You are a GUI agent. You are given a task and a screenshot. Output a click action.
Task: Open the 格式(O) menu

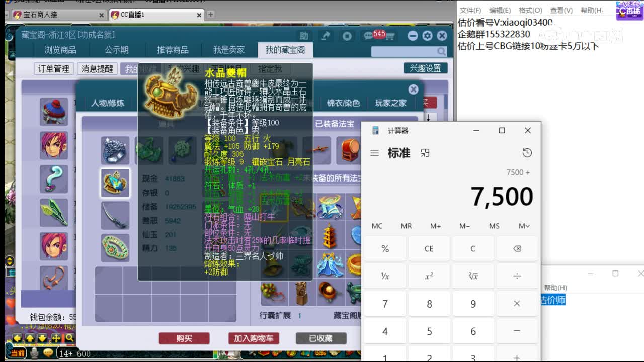529,10
